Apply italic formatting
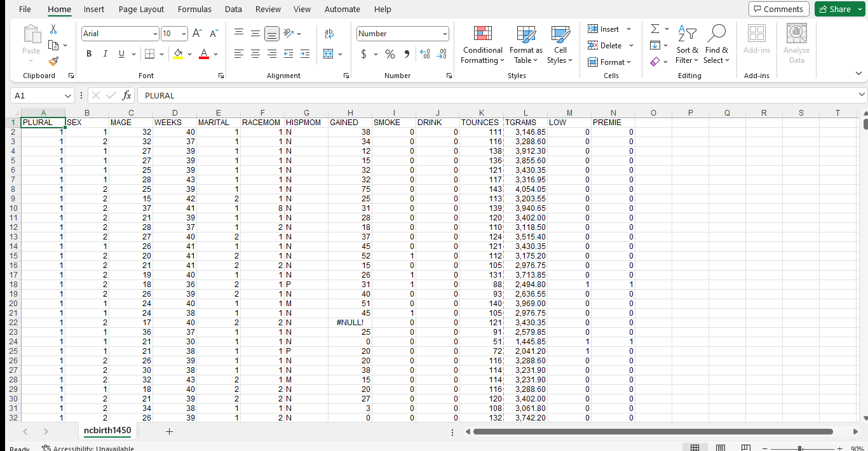This screenshot has height=451, width=868. tap(105, 53)
